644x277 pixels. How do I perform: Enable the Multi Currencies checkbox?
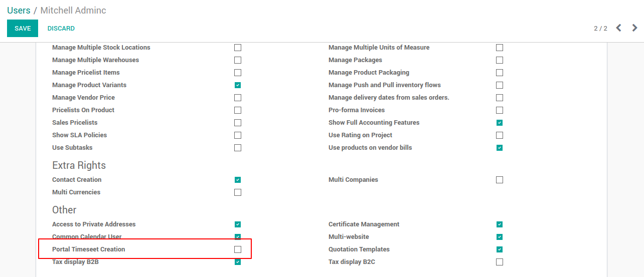[238, 192]
